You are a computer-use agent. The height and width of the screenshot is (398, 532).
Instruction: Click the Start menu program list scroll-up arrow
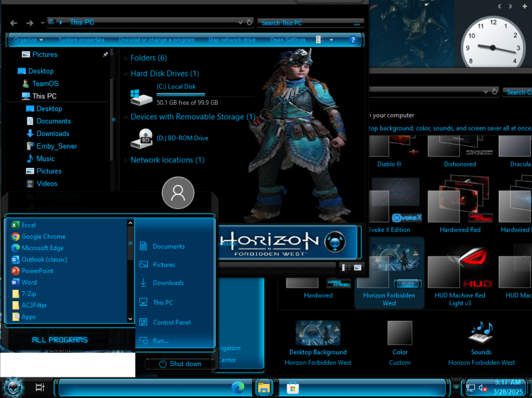pyautogui.click(x=130, y=223)
